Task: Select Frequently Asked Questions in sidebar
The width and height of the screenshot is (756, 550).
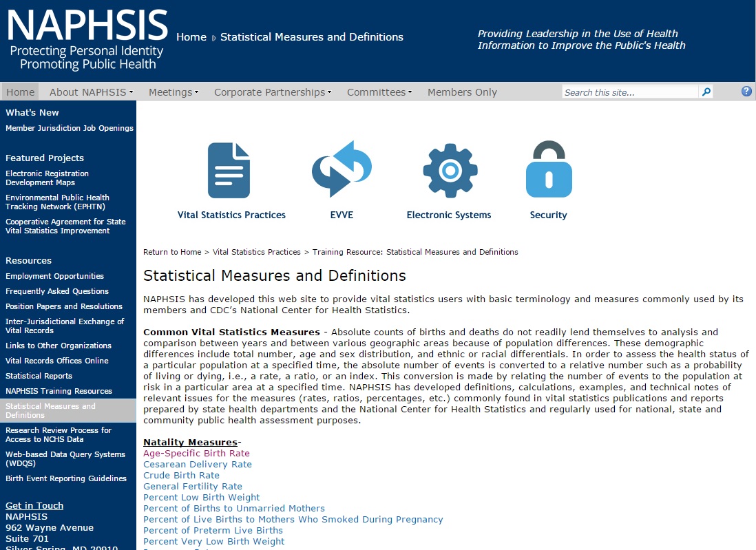Action: pyautogui.click(x=57, y=291)
